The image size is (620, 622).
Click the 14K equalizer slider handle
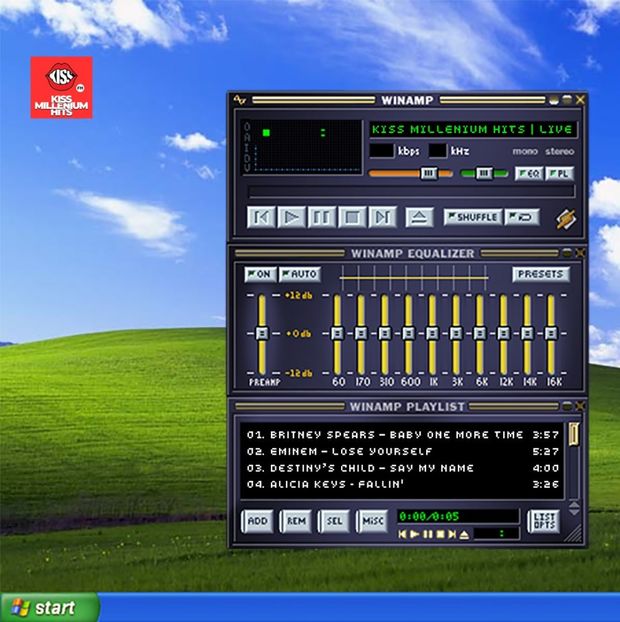[527, 333]
